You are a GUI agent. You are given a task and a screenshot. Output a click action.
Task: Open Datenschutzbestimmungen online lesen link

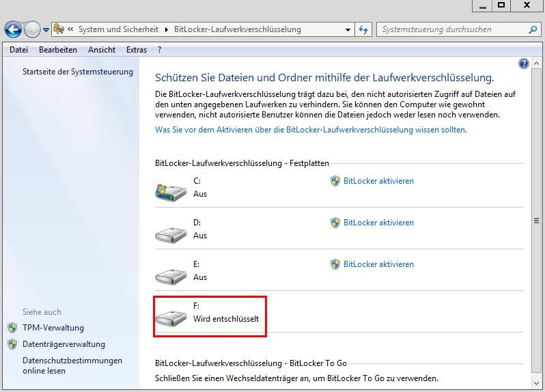[x=72, y=365]
